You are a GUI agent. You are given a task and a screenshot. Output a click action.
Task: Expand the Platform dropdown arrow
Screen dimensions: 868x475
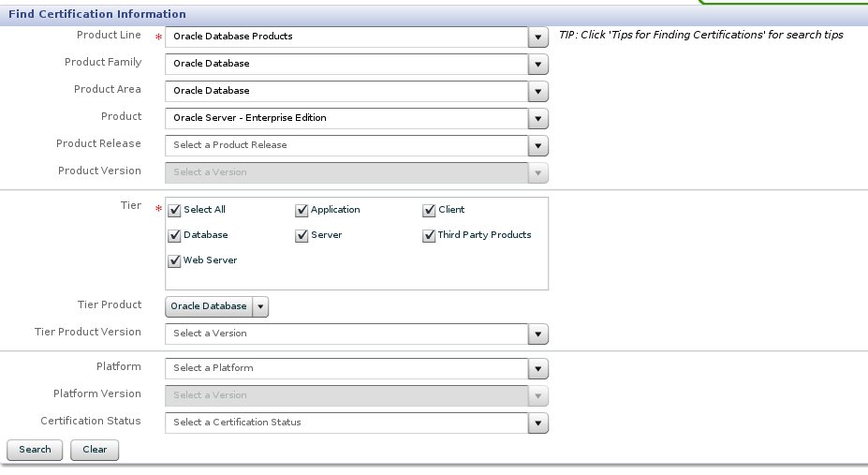pos(538,369)
